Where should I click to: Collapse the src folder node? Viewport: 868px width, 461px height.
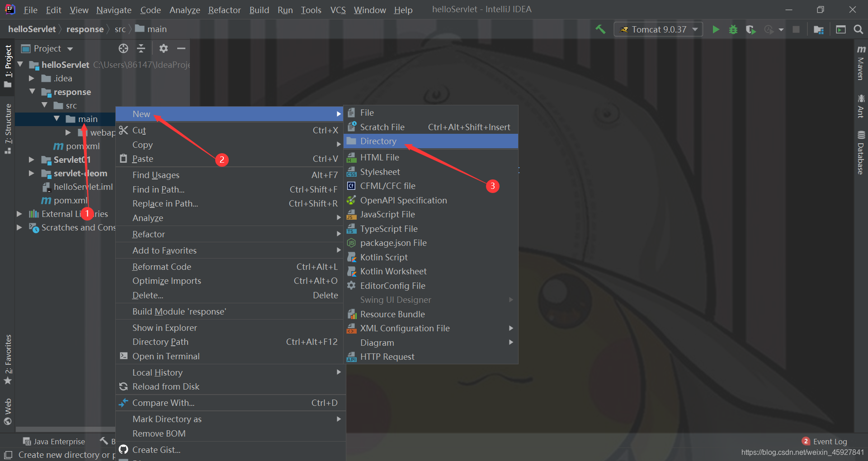44,105
